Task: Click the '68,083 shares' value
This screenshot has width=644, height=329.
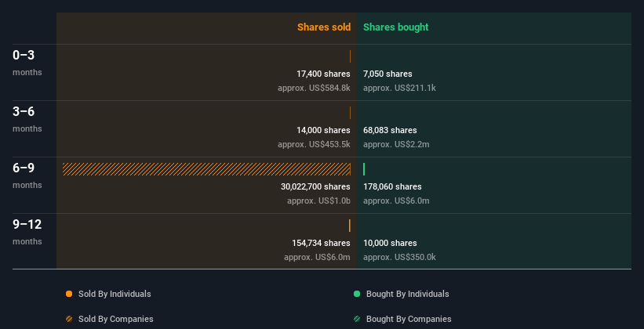Action: point(390,130)
